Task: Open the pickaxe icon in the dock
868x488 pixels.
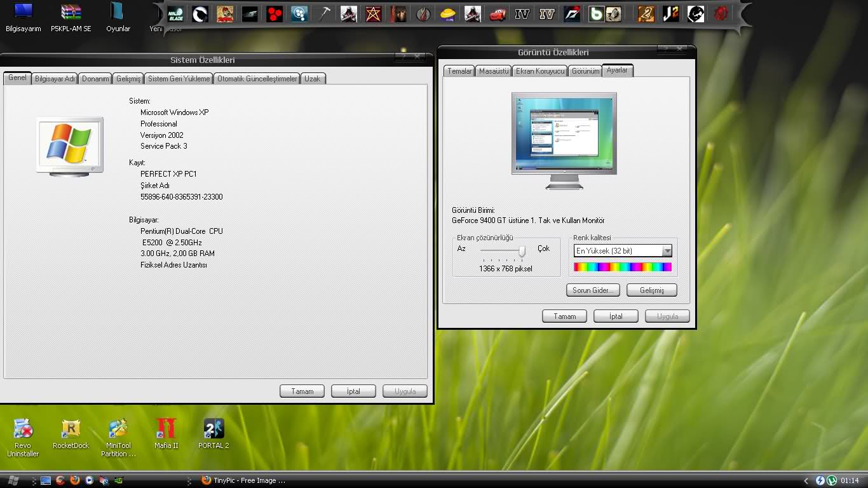Action: [x=324, y=14]
